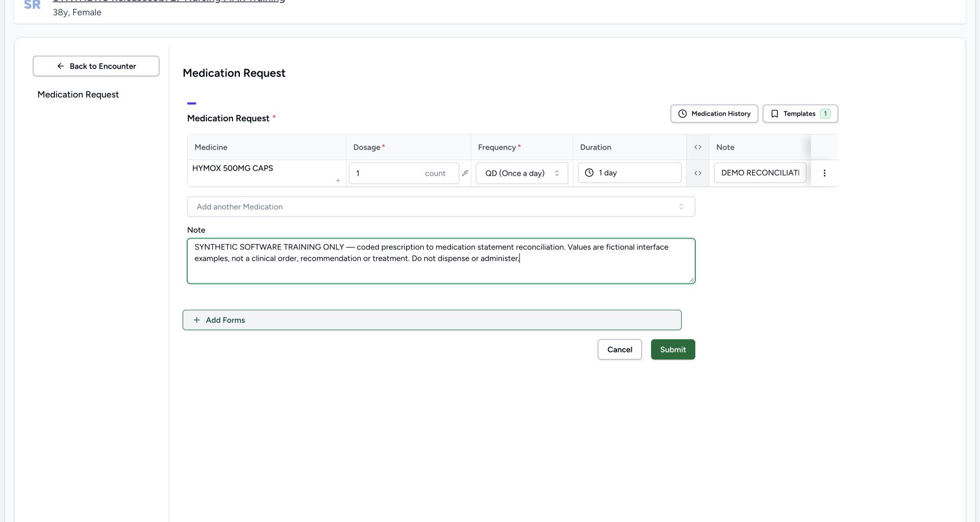Click the SR patient avatar initials
The image size is (980, 522).
click(32, 5)
